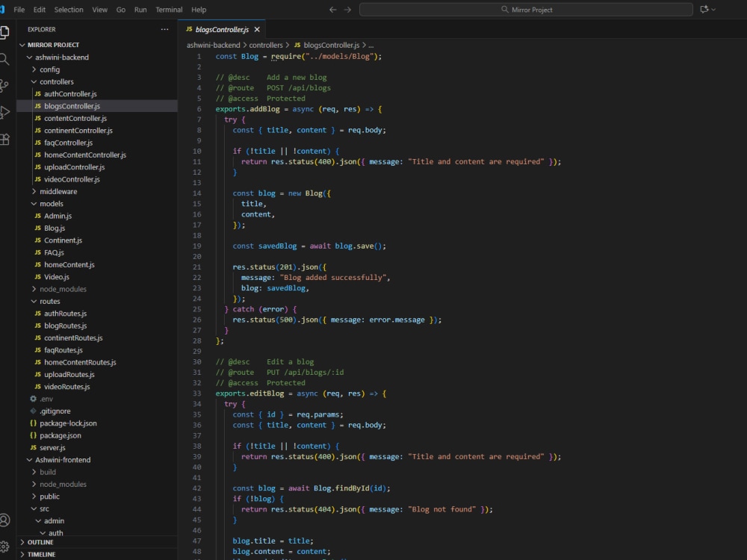
Task: Open Admin.js model file
Action: tap(97, 216)
